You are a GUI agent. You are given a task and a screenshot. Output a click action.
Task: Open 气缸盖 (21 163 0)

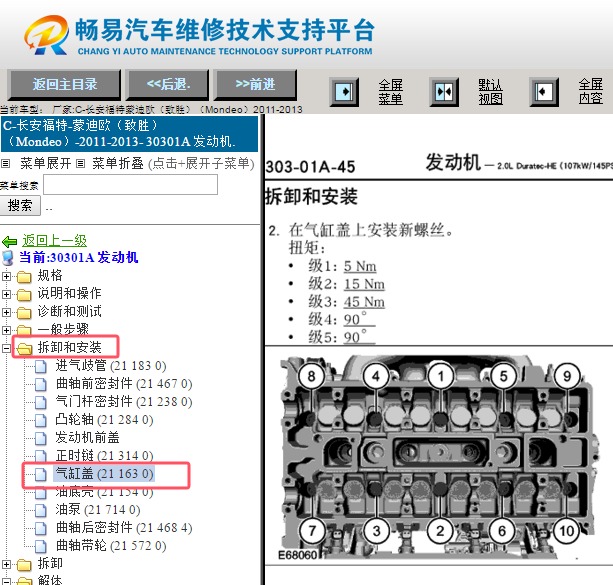click(x=104, y=474)
